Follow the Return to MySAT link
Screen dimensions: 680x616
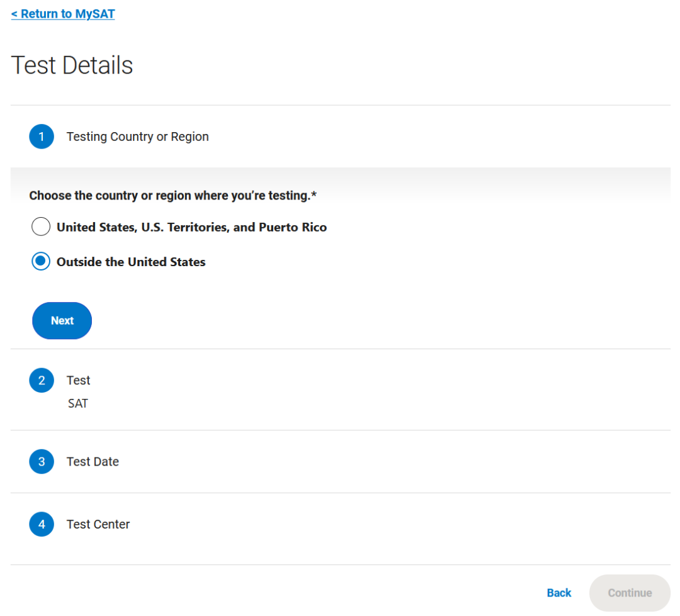click(x=63, y=14)
